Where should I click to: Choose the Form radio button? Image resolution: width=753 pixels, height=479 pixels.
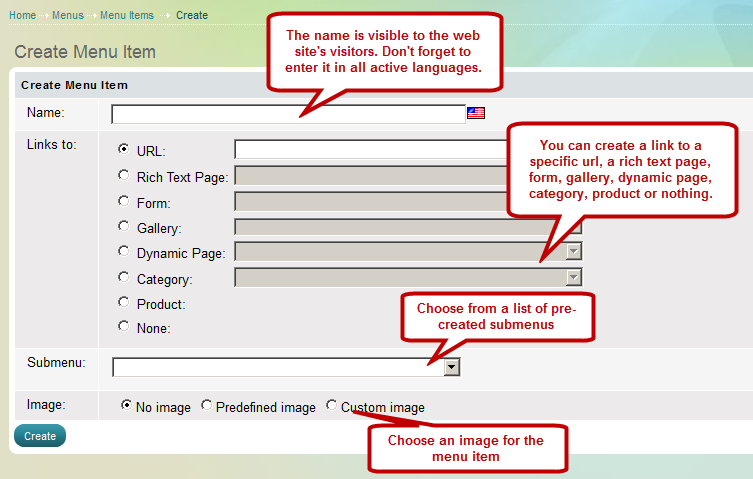124,201
